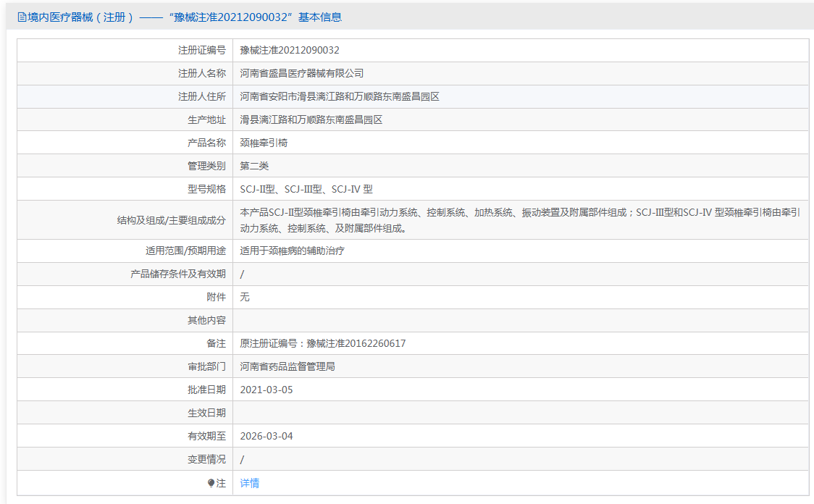Click the 管理类别 label
Viewport: 814px width, 504px height.
pyautogui.click(x=206, y=166)
